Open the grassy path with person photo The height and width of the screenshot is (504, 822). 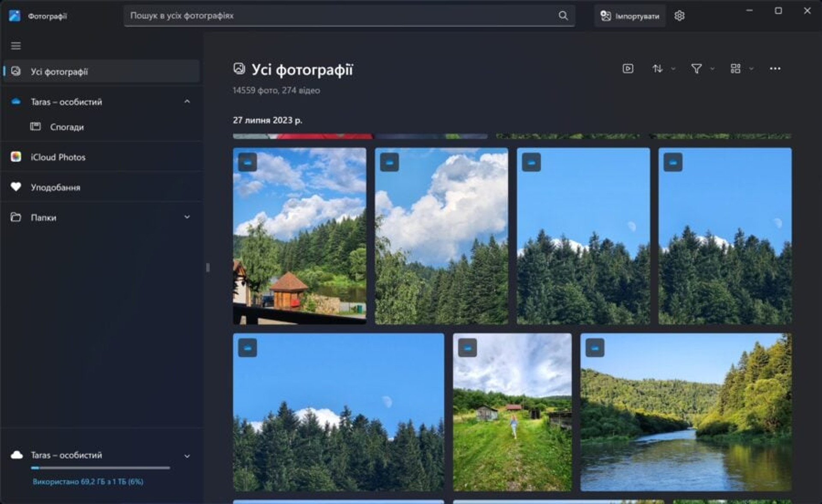click(x=512, y=412)
